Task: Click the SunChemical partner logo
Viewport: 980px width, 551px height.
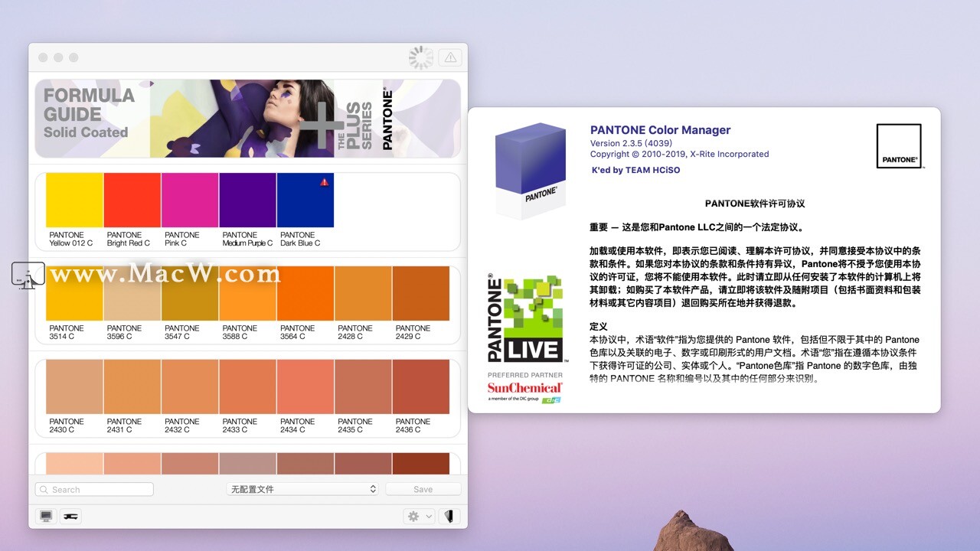Action: pos(525,390)
